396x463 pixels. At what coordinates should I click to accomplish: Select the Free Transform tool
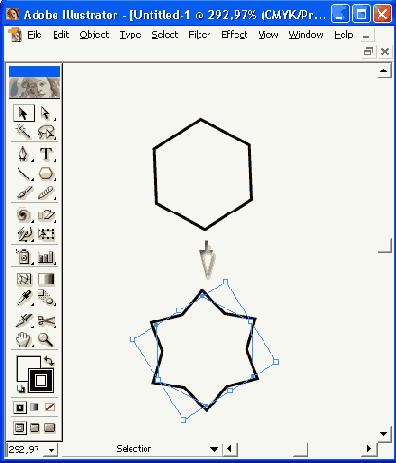click(x=46, y=234)
